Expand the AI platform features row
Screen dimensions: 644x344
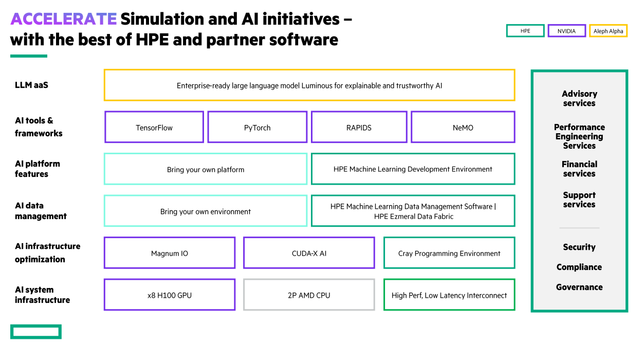click(x=38, y=169)
